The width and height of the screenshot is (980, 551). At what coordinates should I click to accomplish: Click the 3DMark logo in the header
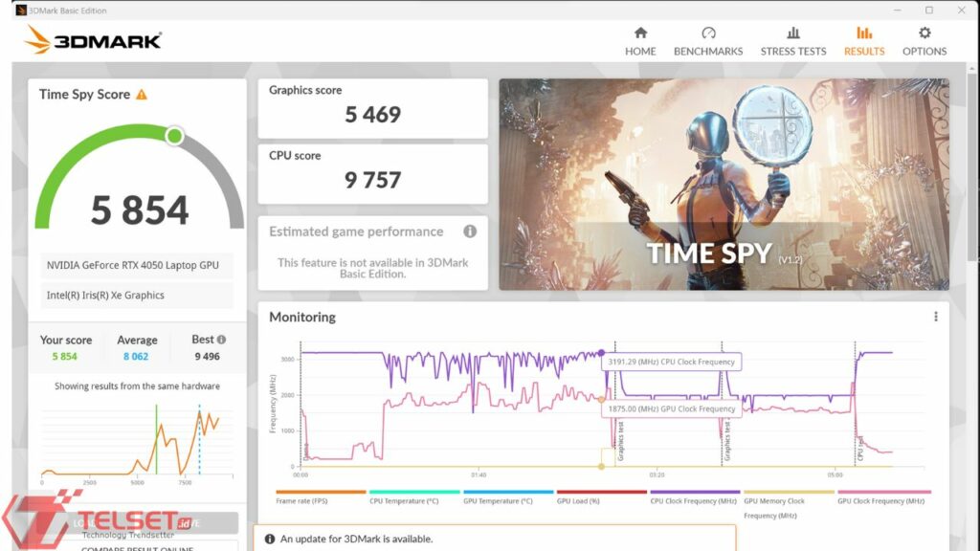[94, 40]
